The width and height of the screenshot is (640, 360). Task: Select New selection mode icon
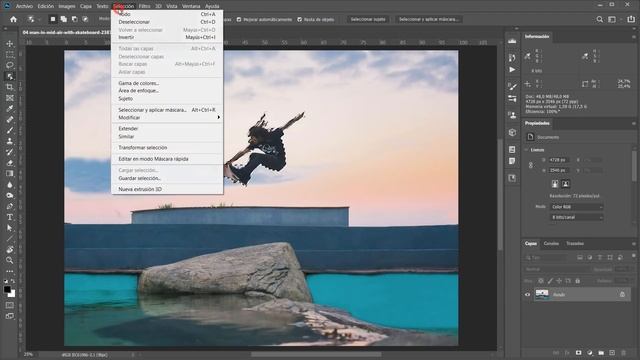tap(53, 19)
